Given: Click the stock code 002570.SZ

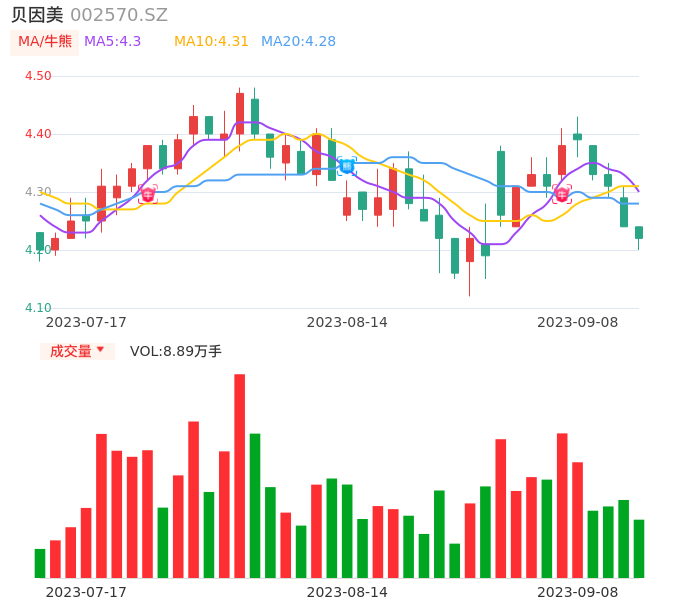Looking at the screenshot, I should 119,15.
